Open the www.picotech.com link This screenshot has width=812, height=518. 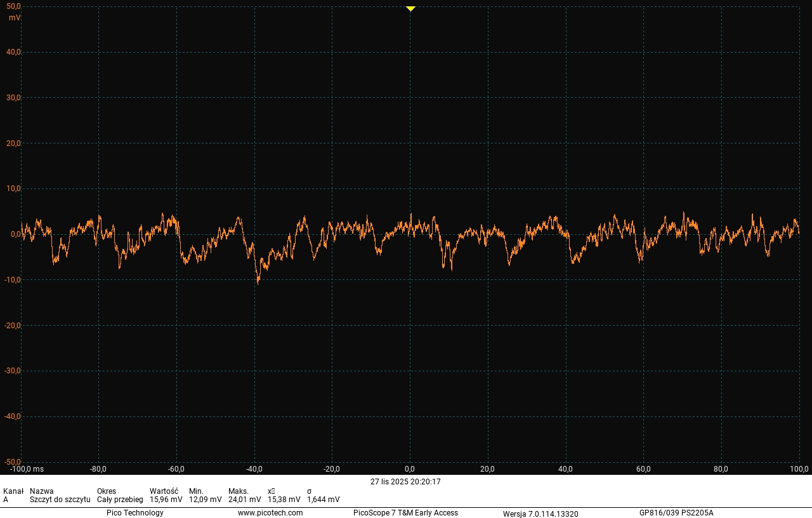pyautogui.click(x=270, y=513)
